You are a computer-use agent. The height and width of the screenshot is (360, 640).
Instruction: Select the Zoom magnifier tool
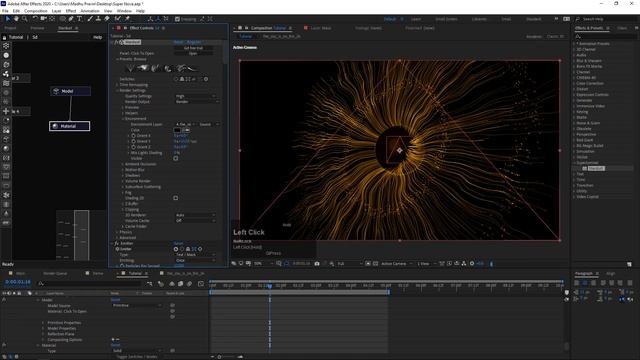pyautogui.click(x=24, y=19)
